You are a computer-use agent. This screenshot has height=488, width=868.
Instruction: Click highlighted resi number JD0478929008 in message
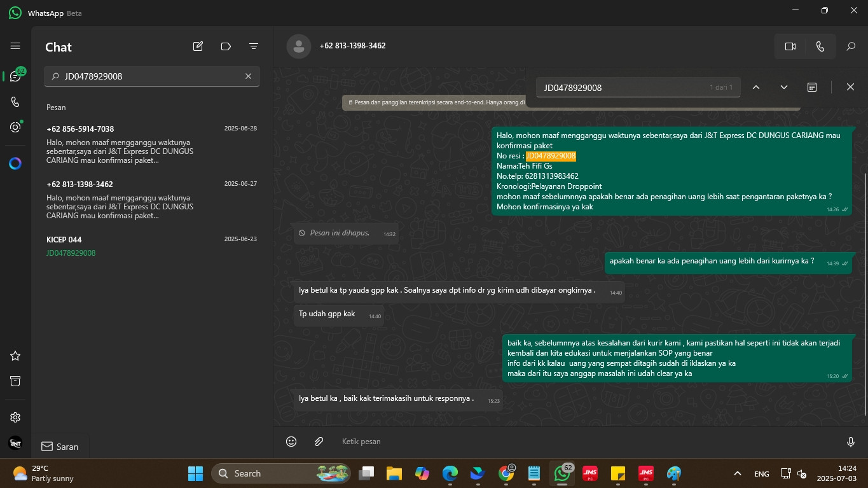click(551, 156)
